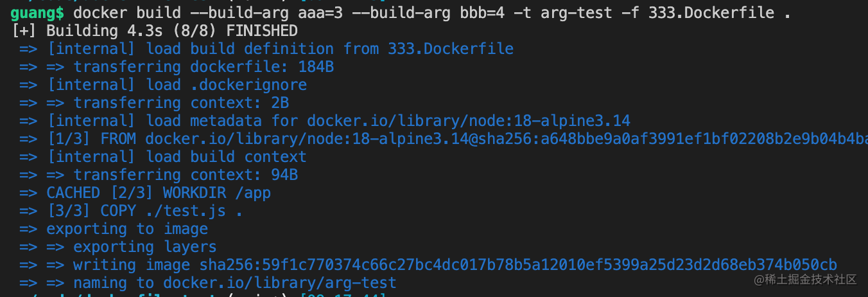Click 'transferring context: 94B' line
Viewport: 868px width, 297px height.
point(159,175)
